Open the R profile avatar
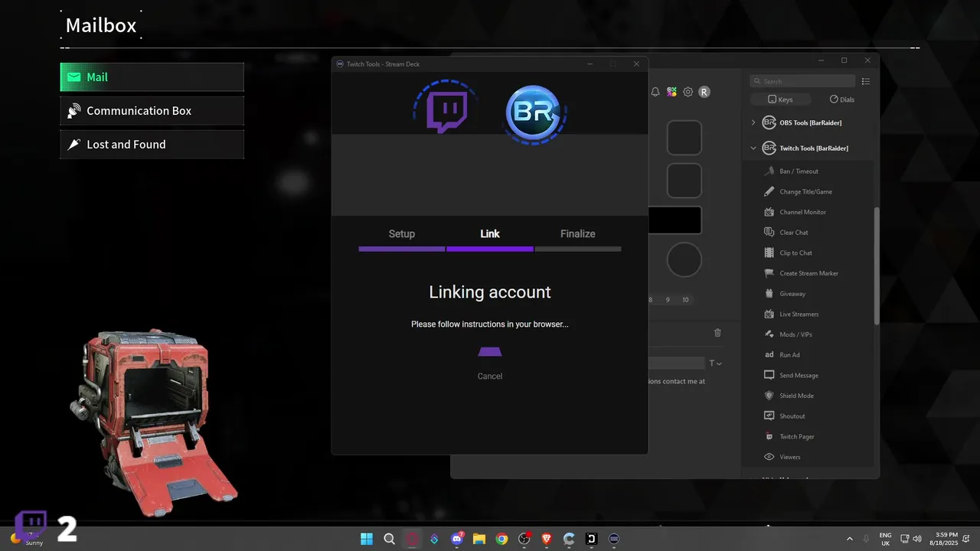Screen dimensions: 980x551 coord(704,92)
